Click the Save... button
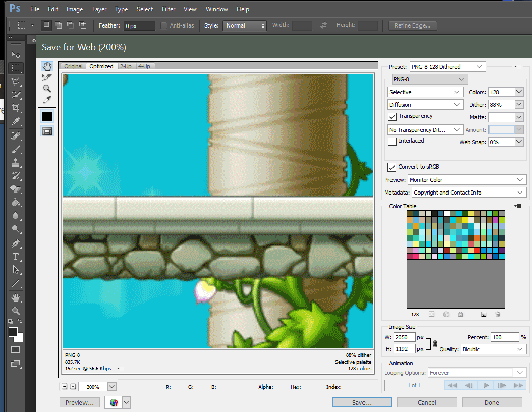 361,402
